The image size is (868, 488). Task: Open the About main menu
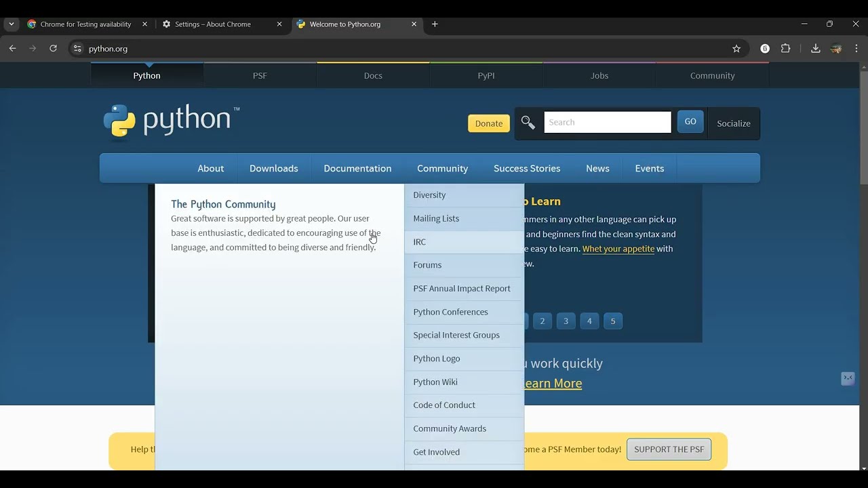coord(210,168)
